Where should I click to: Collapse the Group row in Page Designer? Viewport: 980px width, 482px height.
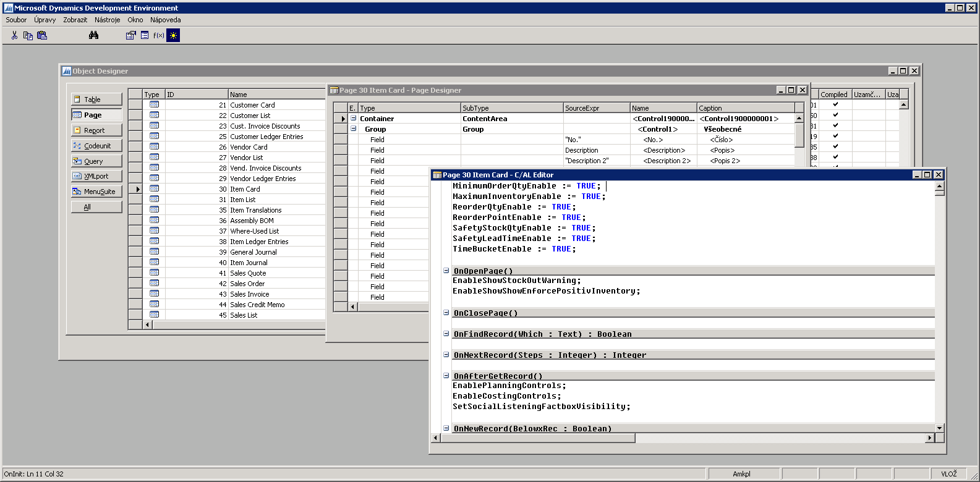[354, 129]
